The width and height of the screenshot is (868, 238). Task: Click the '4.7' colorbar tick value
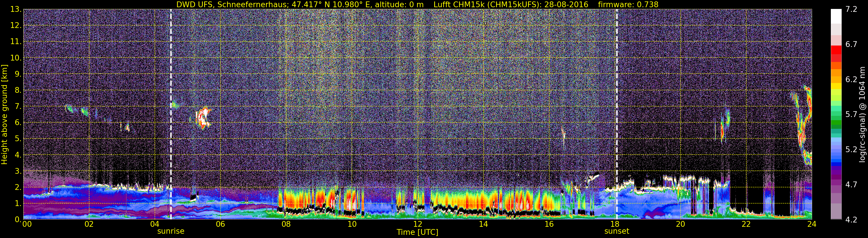point(851,185)
